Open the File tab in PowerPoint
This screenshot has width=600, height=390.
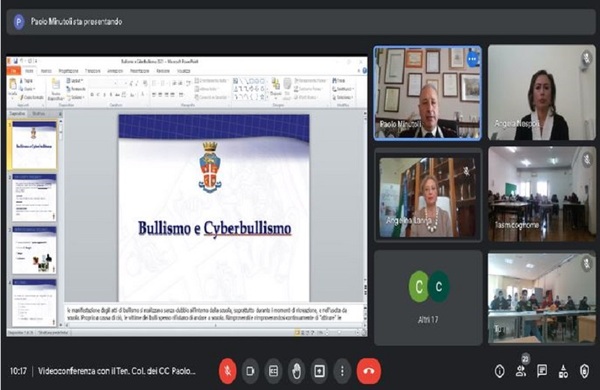coord(14,71)
